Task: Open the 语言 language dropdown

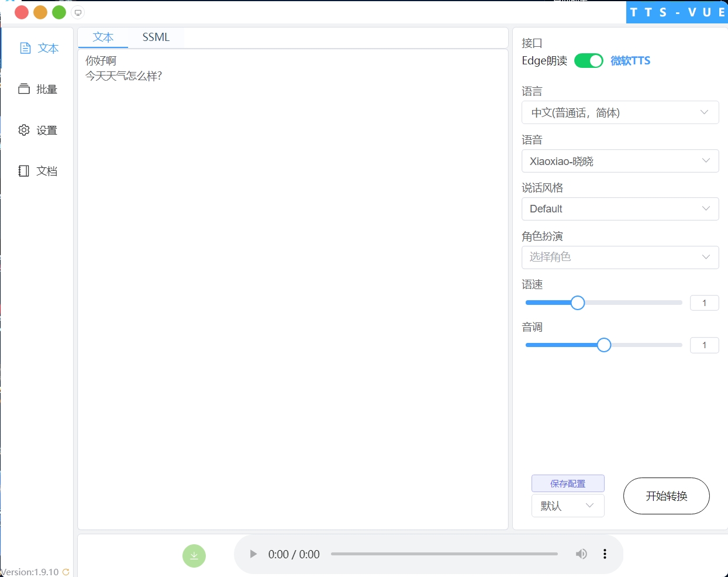Action: [620, 112]
